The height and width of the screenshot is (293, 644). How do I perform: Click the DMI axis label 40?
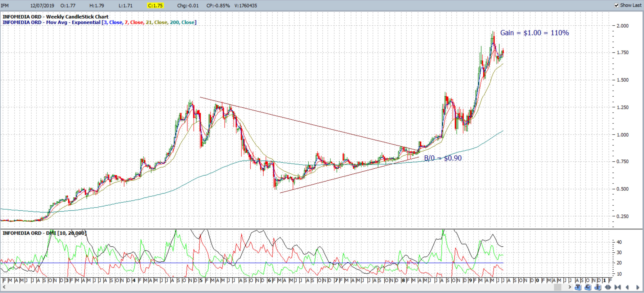tap(619, 242)
